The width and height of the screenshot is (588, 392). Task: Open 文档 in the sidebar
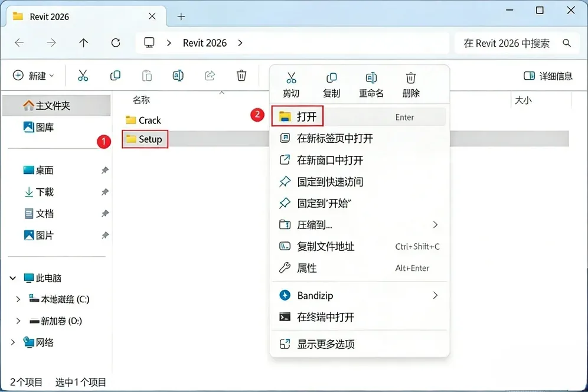coord(38,214)
